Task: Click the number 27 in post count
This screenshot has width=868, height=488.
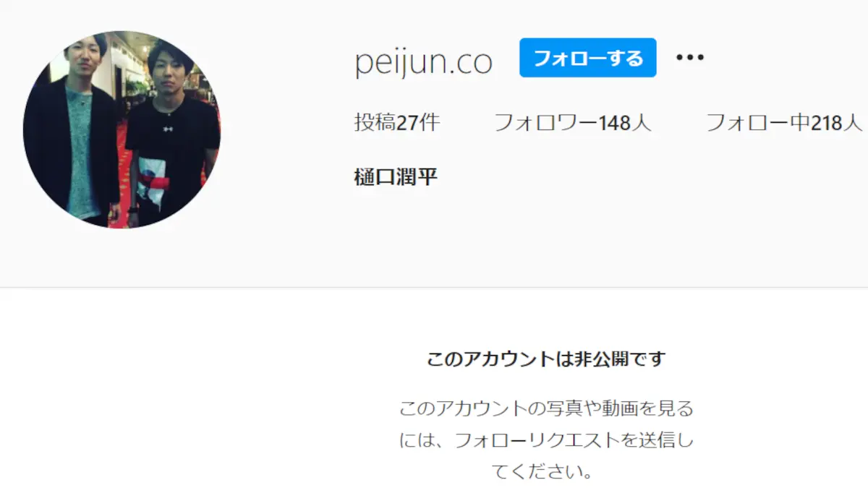Action: click(408, 123)
